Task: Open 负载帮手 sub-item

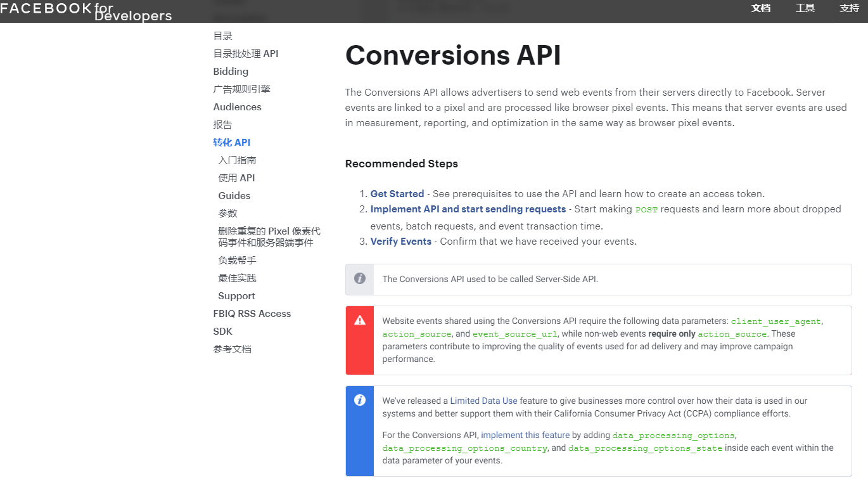Action: coord(238,261)
